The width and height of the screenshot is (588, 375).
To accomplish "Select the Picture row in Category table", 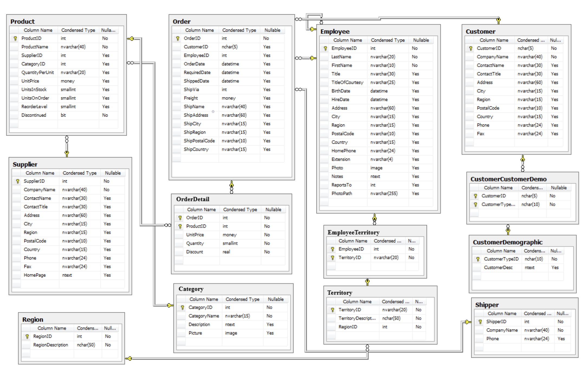I will coord(232,333).
